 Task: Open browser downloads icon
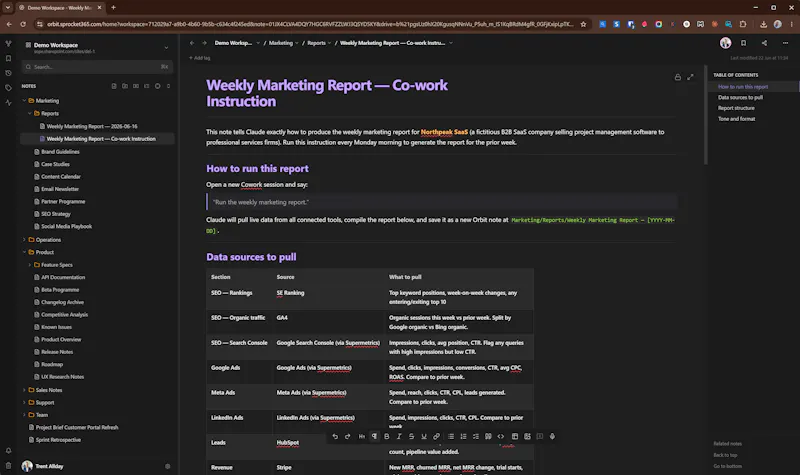[763, 24]
